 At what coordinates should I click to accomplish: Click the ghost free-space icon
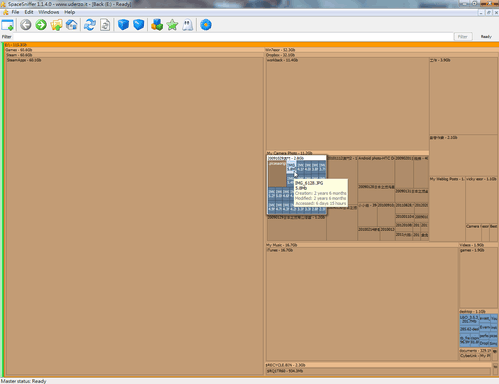(188, 25)
